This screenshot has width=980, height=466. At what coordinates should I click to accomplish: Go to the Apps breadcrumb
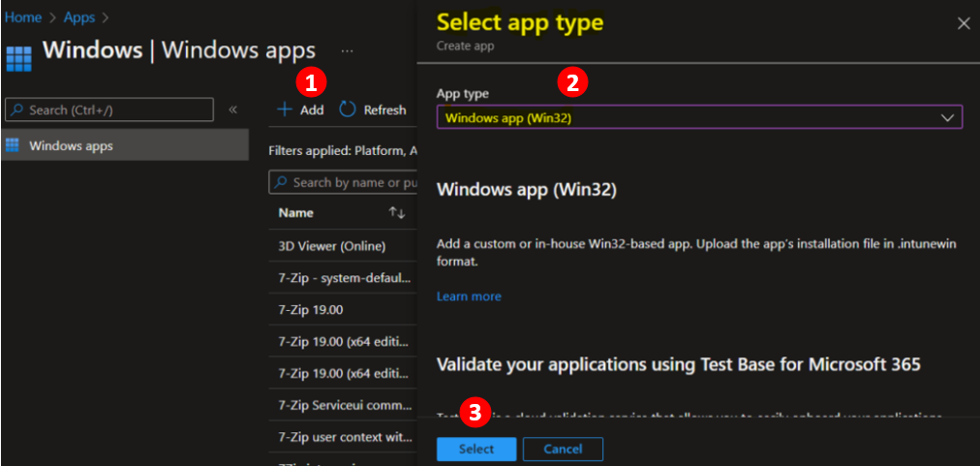79,17
